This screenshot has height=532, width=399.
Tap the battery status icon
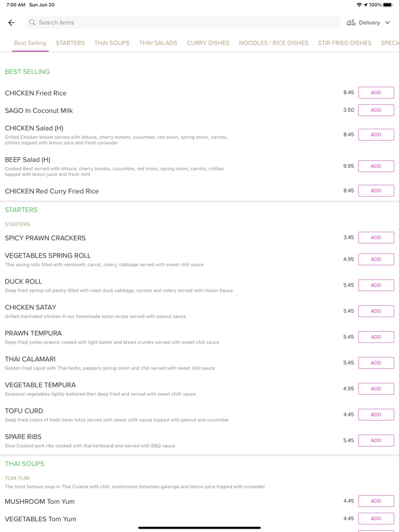click(x=388, y=5)
